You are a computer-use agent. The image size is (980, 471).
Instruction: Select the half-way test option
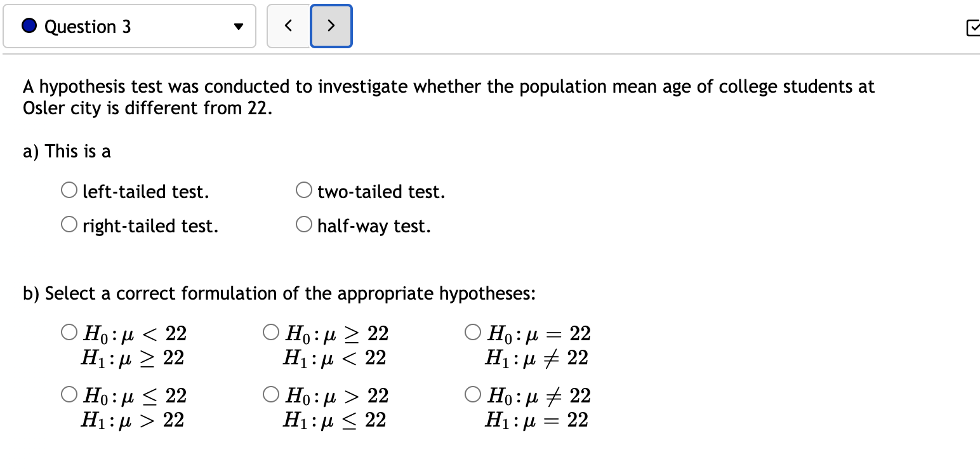(x=303, y=223)
